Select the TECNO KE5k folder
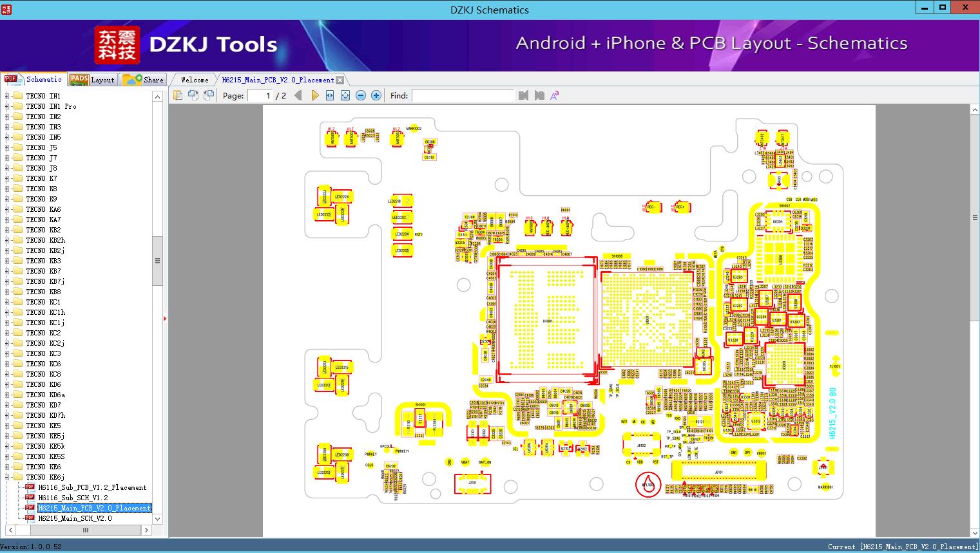The image size is (980, 553). tap(45, 446)
